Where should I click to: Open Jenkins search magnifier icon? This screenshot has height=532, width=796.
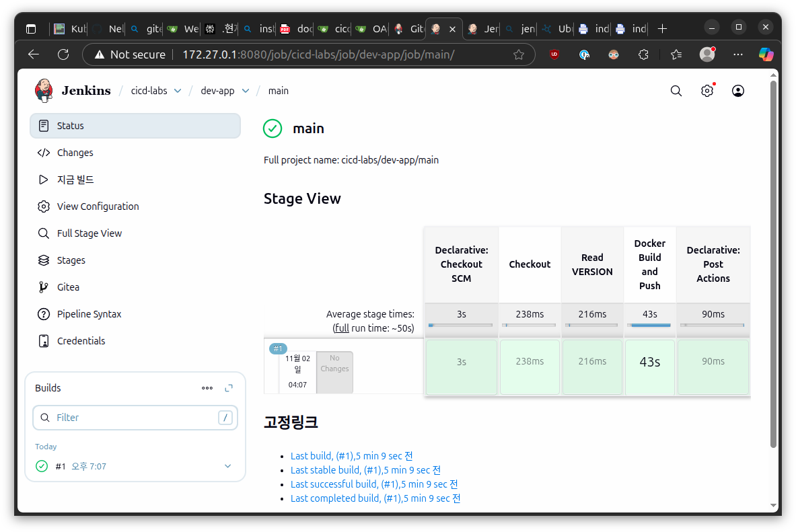[x=676, y=91]
